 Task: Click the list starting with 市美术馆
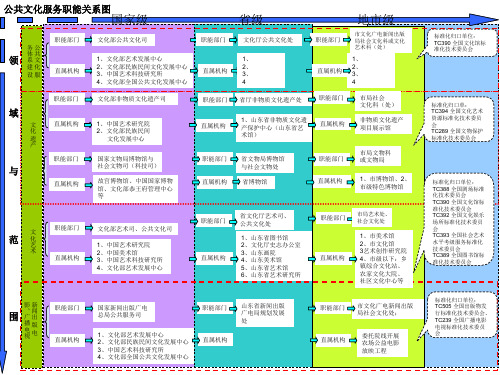[x=384, y=258]
